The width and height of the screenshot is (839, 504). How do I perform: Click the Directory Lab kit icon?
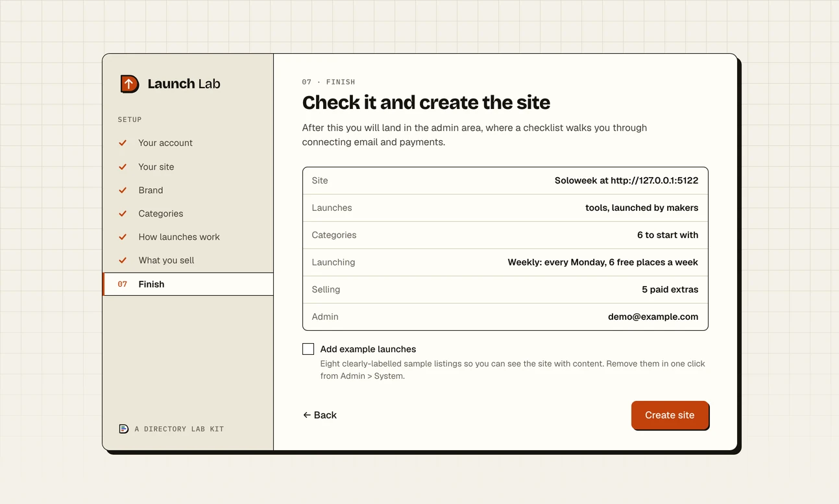click(x=124, y=429)
